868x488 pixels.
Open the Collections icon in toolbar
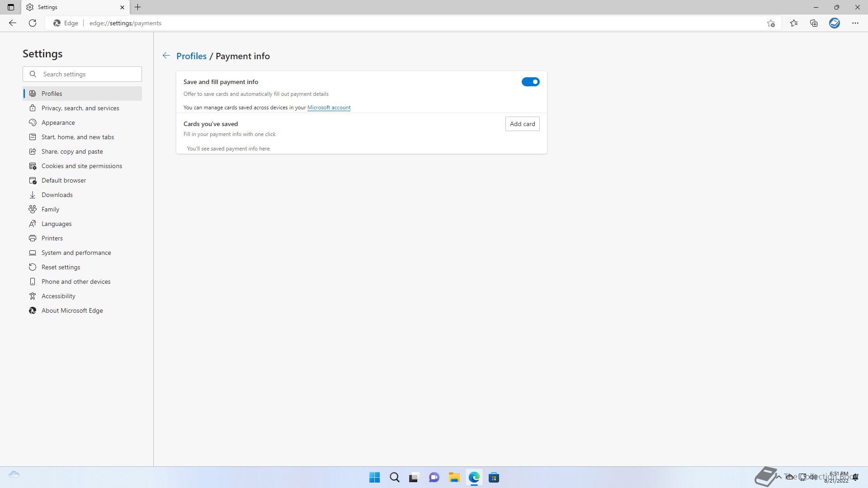[814, 23]
